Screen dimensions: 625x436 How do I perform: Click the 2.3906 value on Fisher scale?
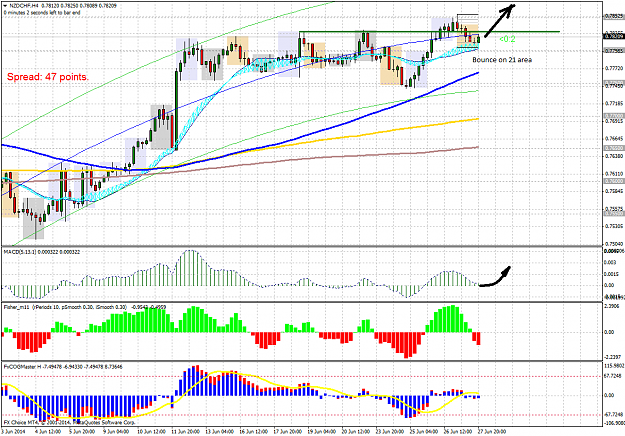(614, 306)
